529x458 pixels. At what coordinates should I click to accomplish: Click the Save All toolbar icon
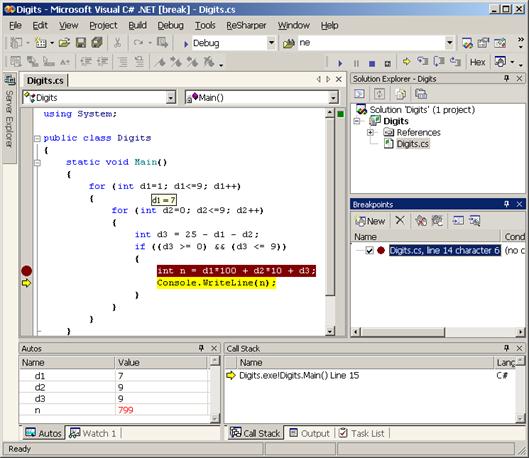[97, 43]
